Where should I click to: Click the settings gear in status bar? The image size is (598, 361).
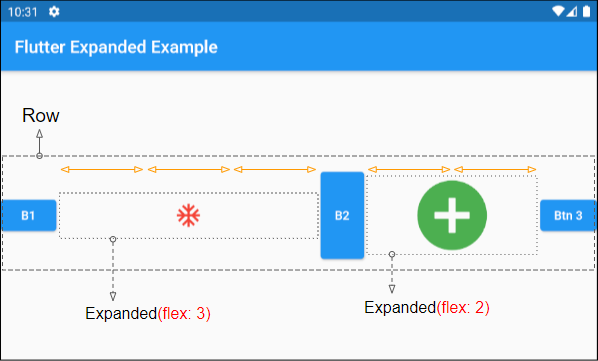tap(54, 12)
